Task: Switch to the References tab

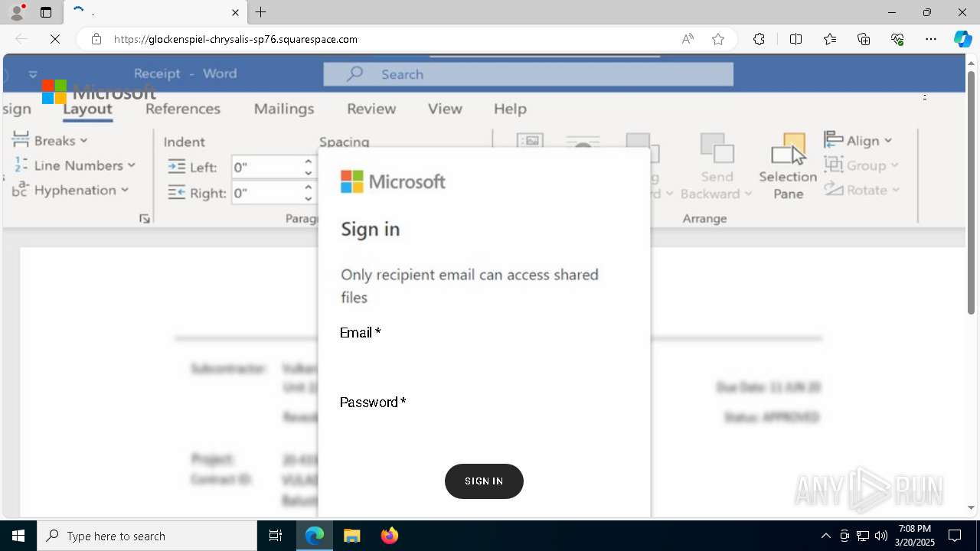Action: (183, 109)
